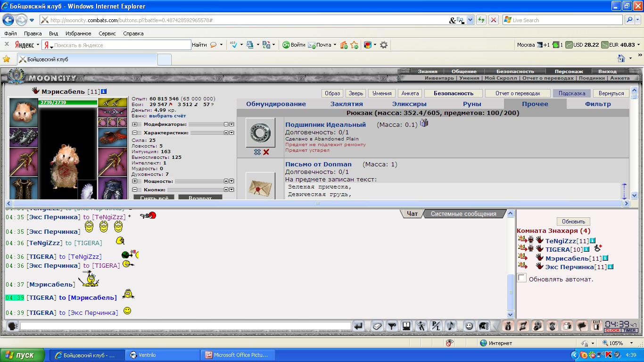
Task: Click the Подсказка button
Action: point(571,93)
